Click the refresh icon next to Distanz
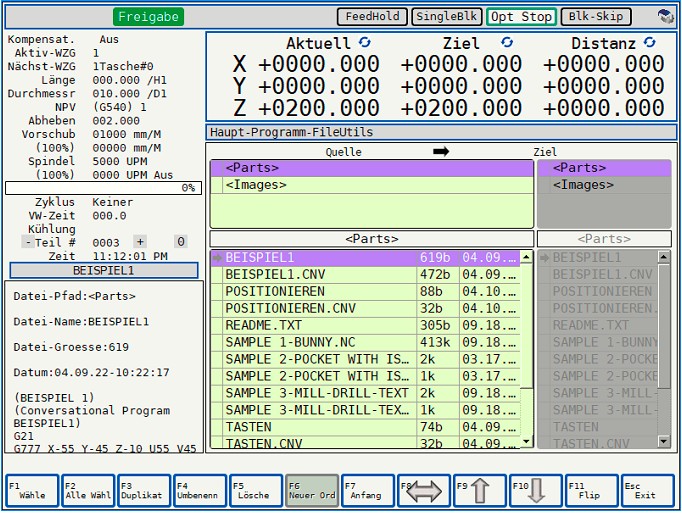This screenshot has width=682, height=513. (649, 42)
